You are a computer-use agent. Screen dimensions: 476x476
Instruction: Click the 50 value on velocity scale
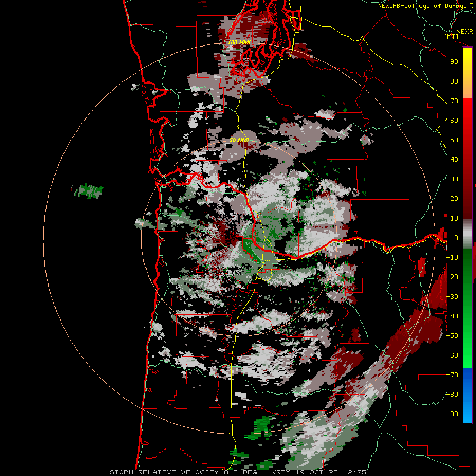coord(454,140)
